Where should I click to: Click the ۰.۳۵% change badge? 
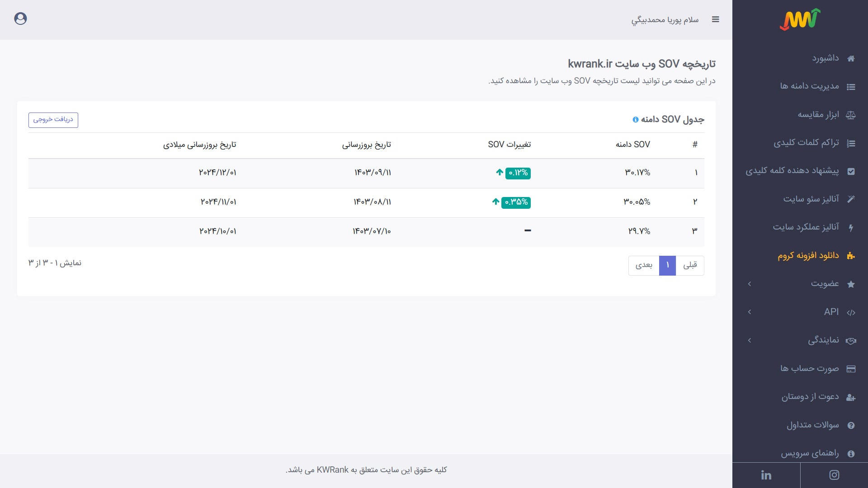(516, 202)
